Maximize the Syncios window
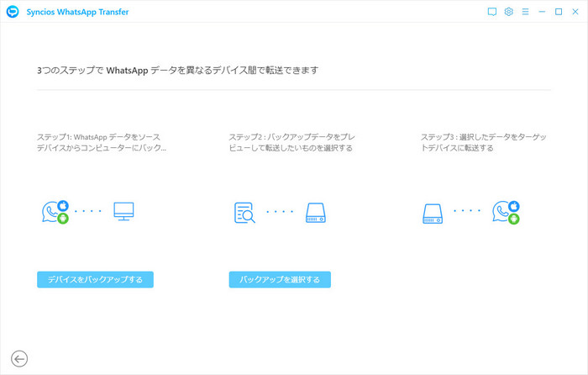Image resolution: width=588 pixels, height=375 pixels. (559, 12)
